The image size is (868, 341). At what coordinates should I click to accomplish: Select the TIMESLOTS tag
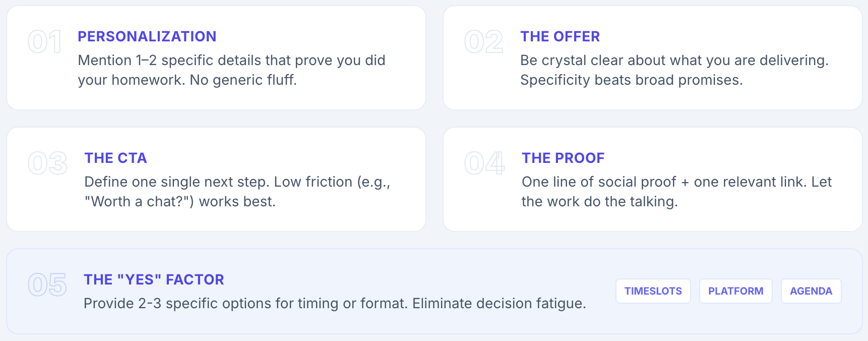(653, 291)
